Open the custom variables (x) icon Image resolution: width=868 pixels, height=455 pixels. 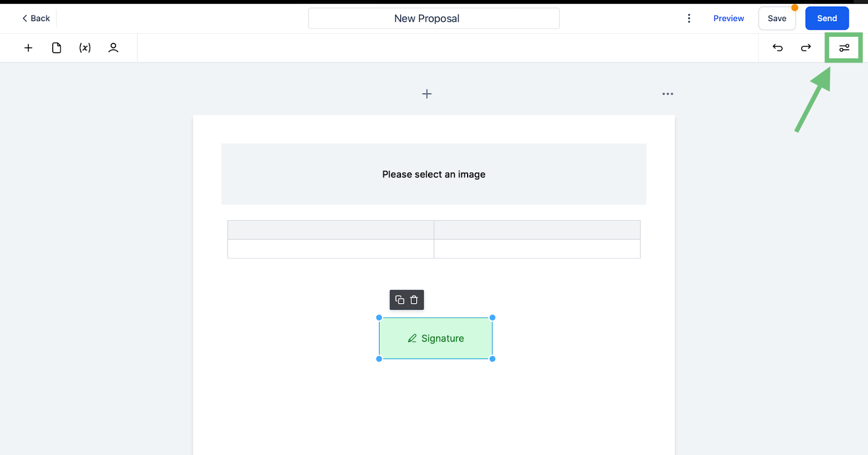[x=85, y=48]
